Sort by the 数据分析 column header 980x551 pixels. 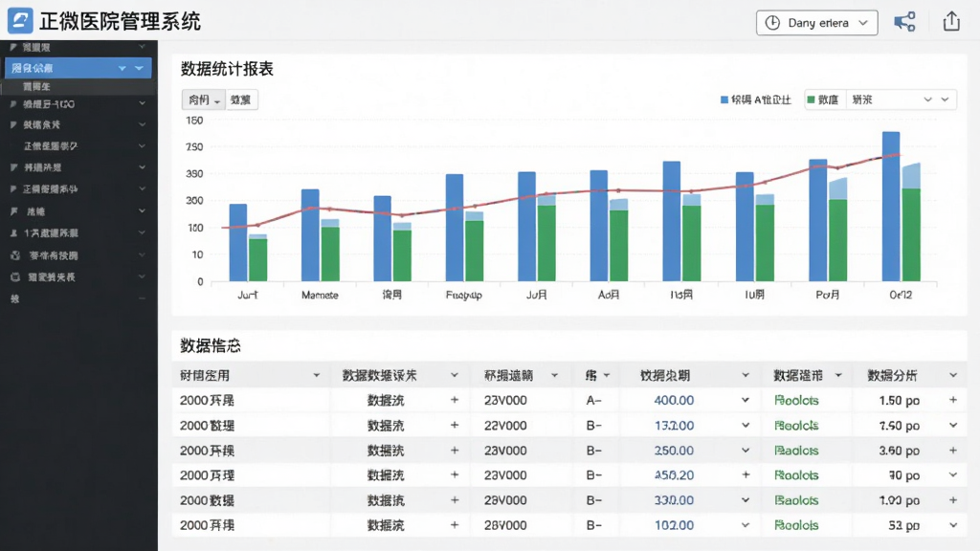coord(892,375)
